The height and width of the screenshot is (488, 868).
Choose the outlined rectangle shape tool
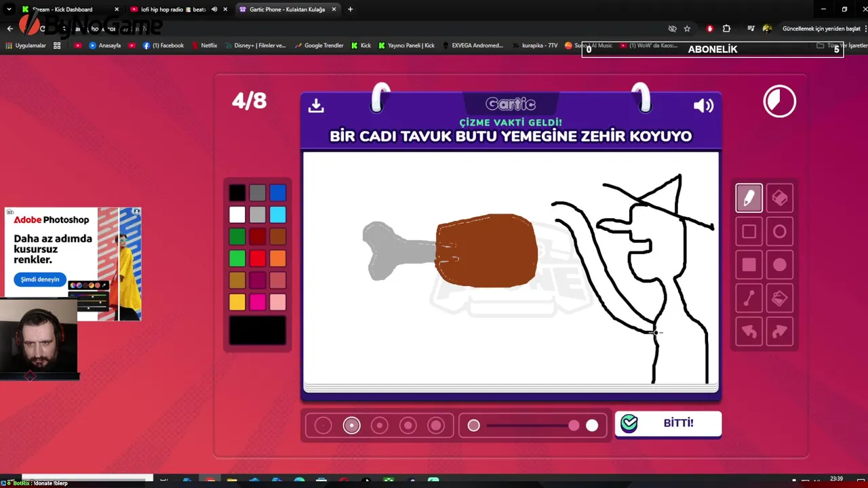[749, 232]
